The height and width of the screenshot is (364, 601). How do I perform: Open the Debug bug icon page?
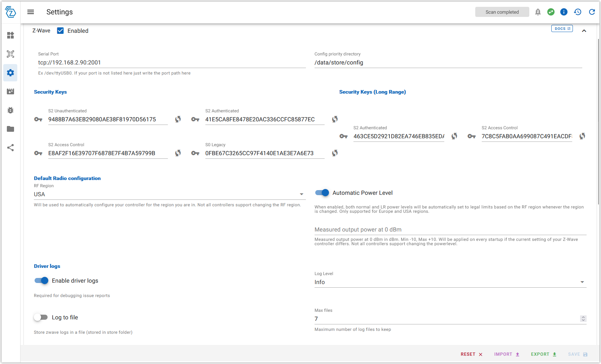(x=10, y=110)
